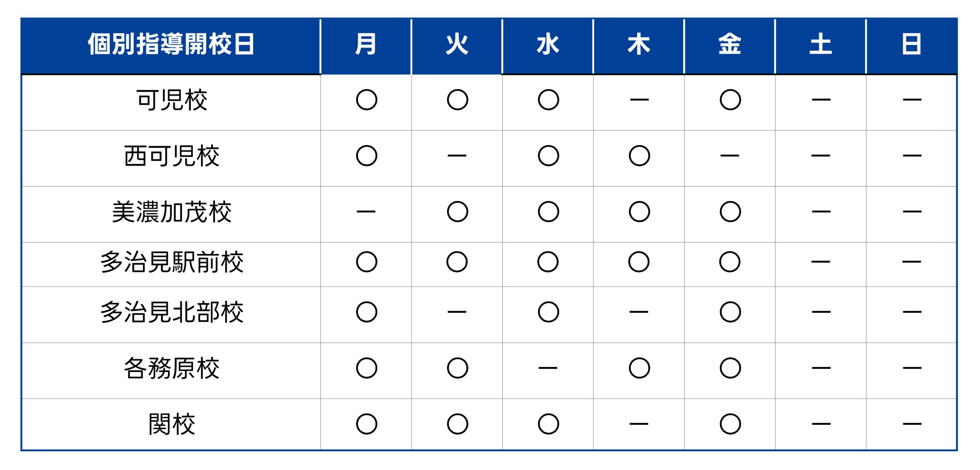Click the Tuesday circle for 美濃加茂校
Screen dimensions: 980x470
(x=457, y=211)
